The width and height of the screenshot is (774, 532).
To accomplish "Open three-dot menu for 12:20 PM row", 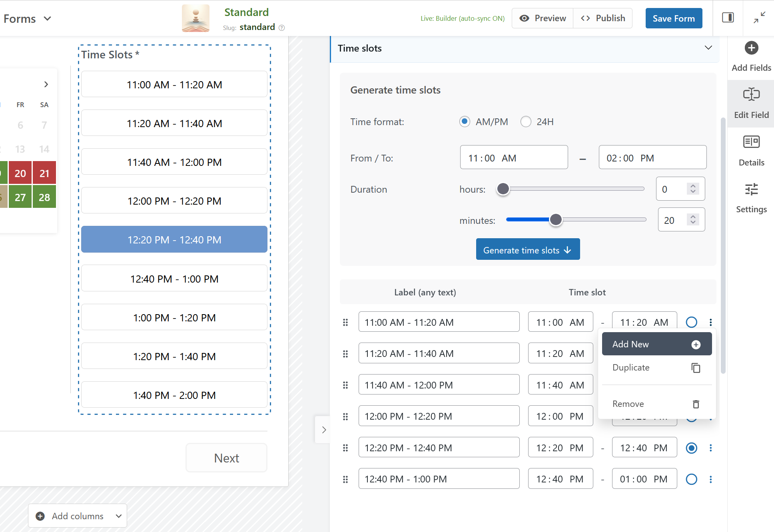I will 710,448.
